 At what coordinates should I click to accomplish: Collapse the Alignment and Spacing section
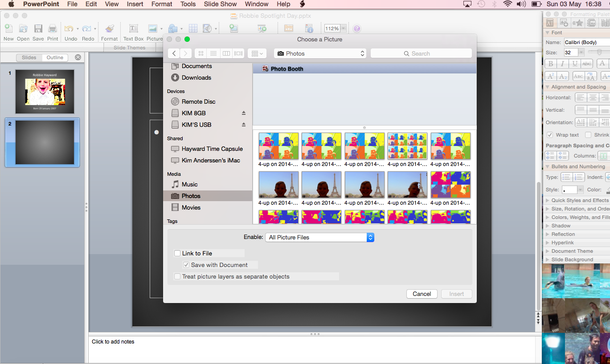[x=548, y=87]
